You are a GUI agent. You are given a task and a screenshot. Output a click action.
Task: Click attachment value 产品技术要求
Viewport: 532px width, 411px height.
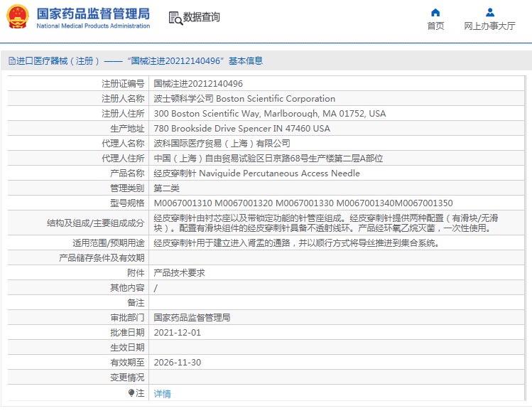(179, 273)
